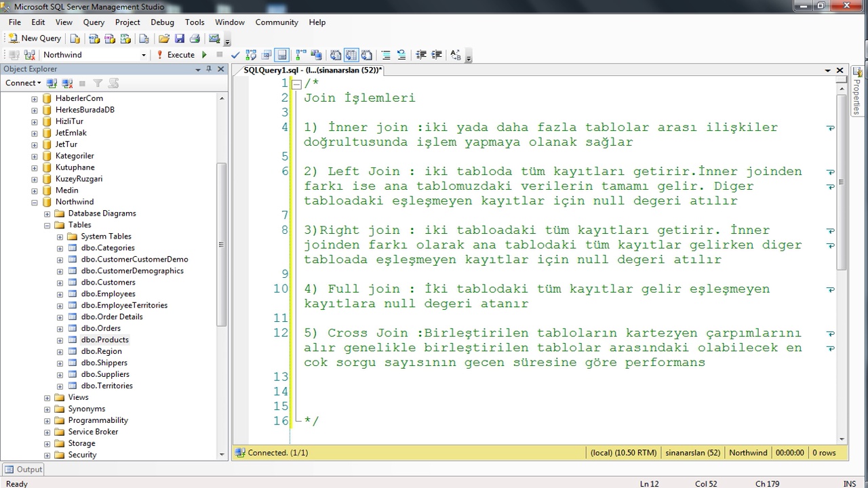Click the Disconnect icon in Object Explorer
This screenshot has width=868, height=488.
coord(67,83)
